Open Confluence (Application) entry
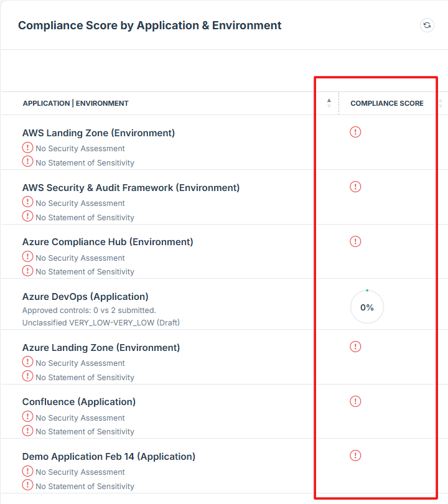This screenshot has height=504, width=448. click(79, 402)
